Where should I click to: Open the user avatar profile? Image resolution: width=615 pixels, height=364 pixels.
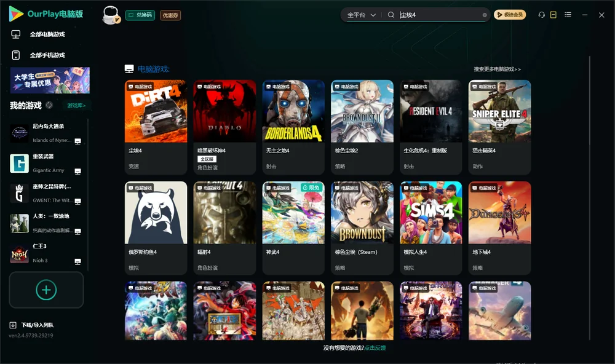click(x=111, y=15)
